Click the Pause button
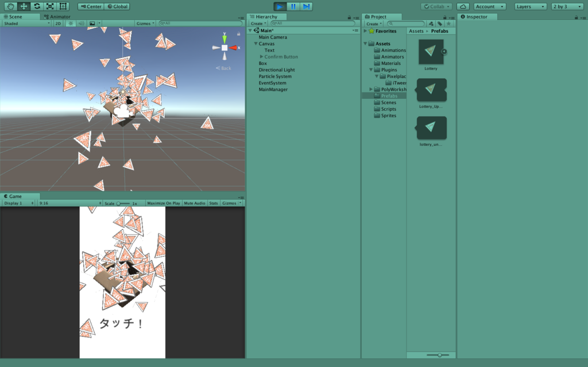 pyautogui.click(x=293, y=6)
